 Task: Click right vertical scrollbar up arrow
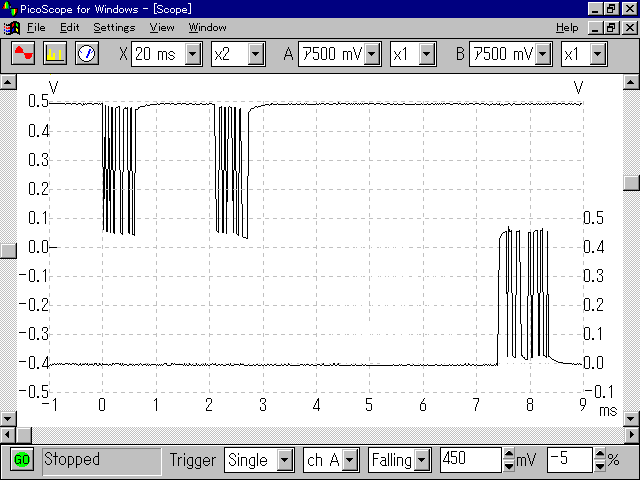tap(631, 82)
